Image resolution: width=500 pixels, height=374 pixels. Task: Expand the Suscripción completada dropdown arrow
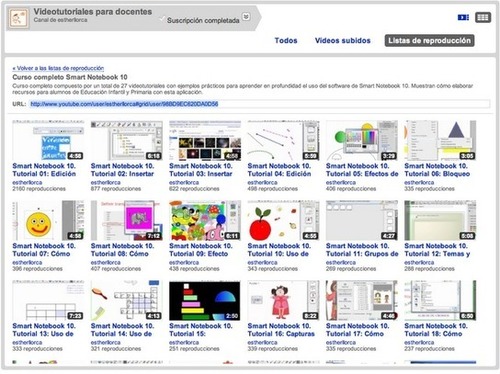246,16
